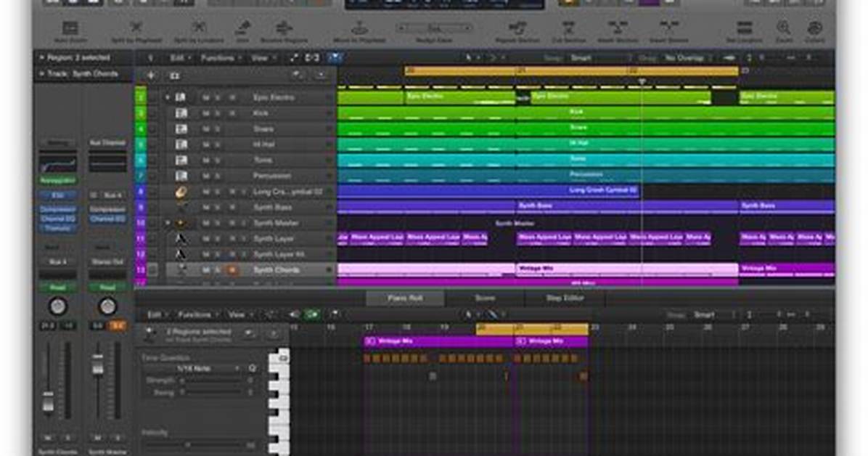Viewport: 868px width, 456px height.
Task: Click the Synth Master track icon
Action: pyautogui.click(x=181, y=224)
